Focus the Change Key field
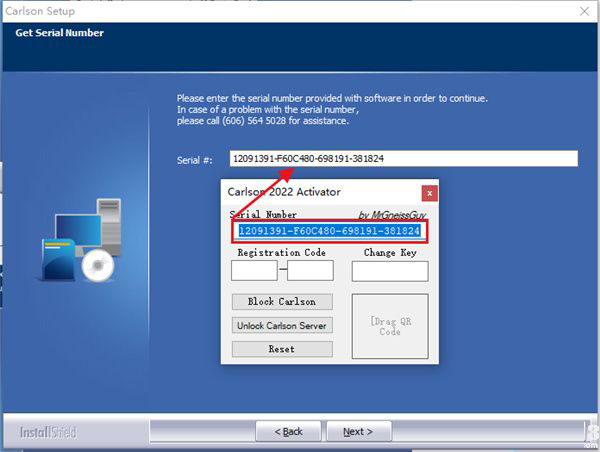 click(390, 271)
